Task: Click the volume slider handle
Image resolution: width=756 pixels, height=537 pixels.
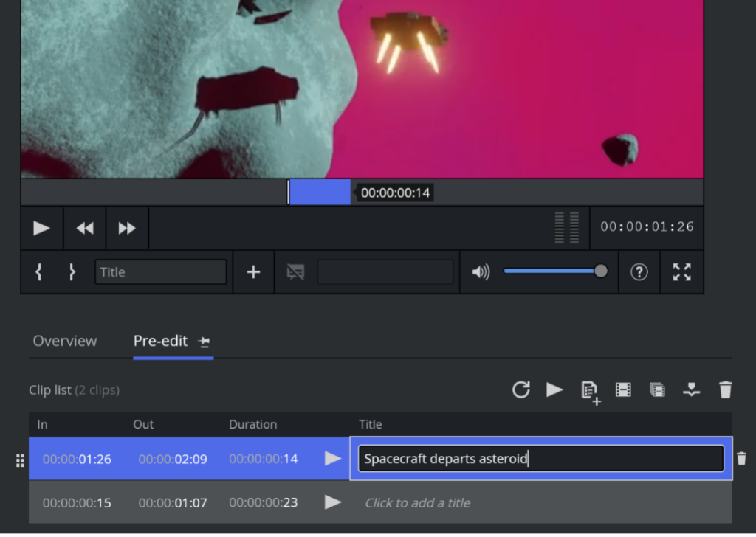Action: tap(601, 271)
